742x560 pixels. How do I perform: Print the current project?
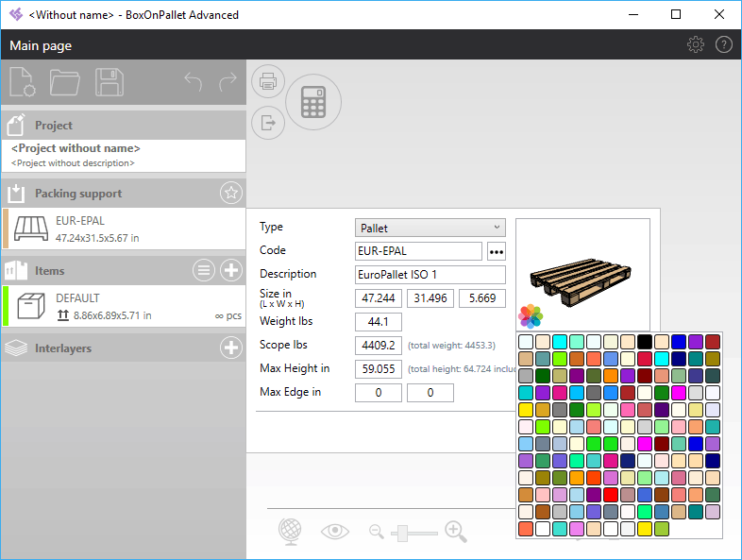(268, 81)
